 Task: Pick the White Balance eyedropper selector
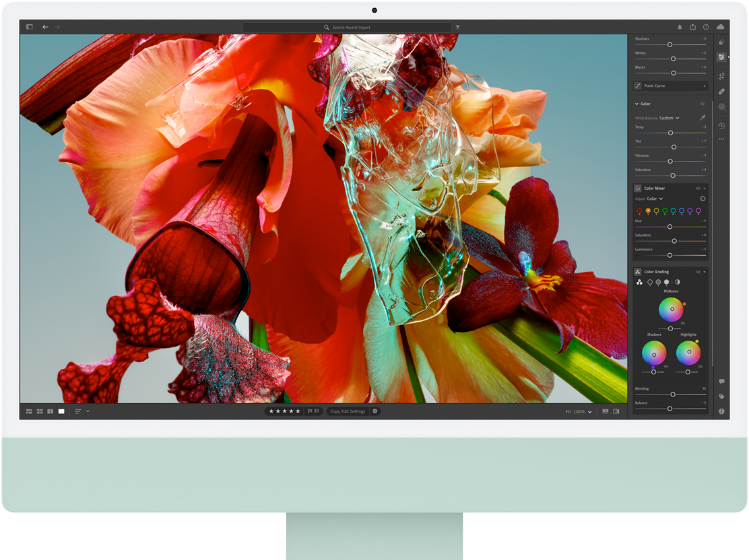(x=703, y=118)
